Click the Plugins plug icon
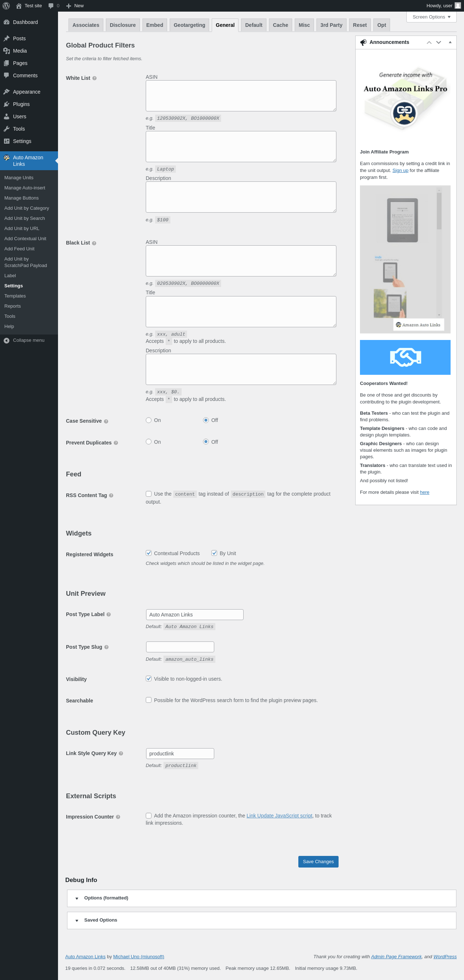The image size is (464, 980). tap(7, 104)
